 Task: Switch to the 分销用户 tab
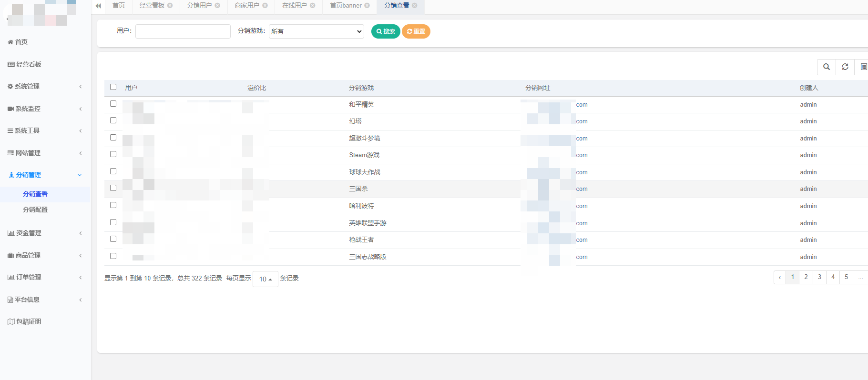[x=200, y=6]
